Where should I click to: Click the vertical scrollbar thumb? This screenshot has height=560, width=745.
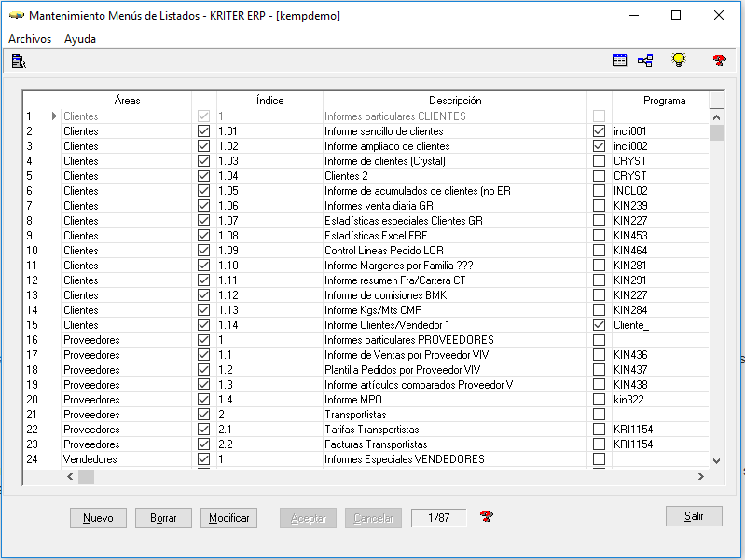tap(716, 132)
